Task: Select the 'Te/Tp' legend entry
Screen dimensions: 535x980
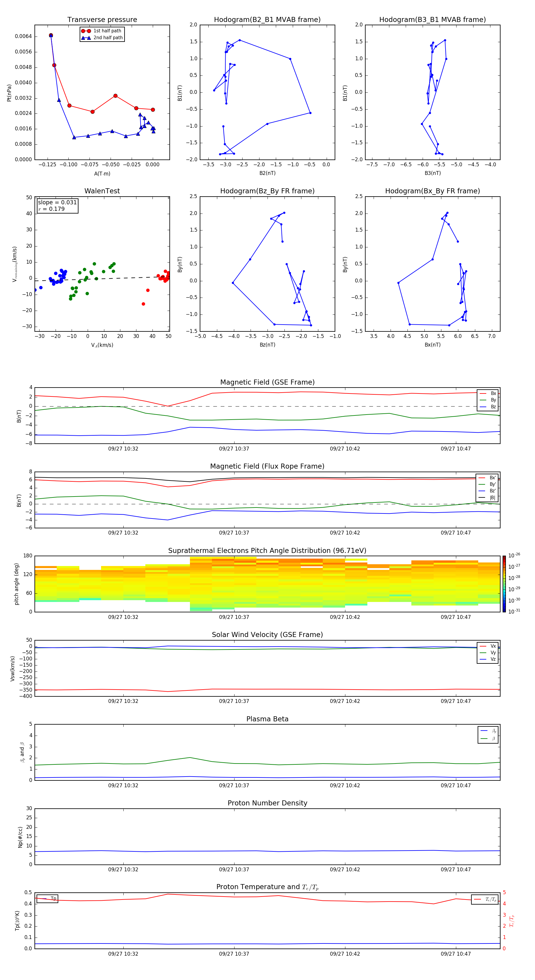Action: 485,899
